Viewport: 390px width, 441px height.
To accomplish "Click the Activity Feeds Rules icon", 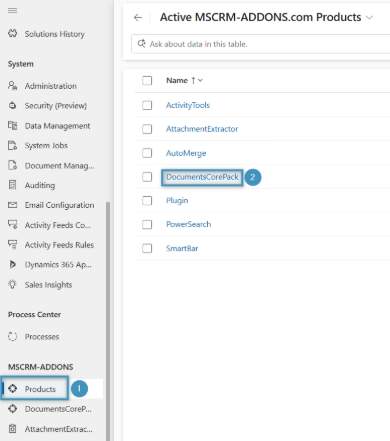I will click(12, 244).
